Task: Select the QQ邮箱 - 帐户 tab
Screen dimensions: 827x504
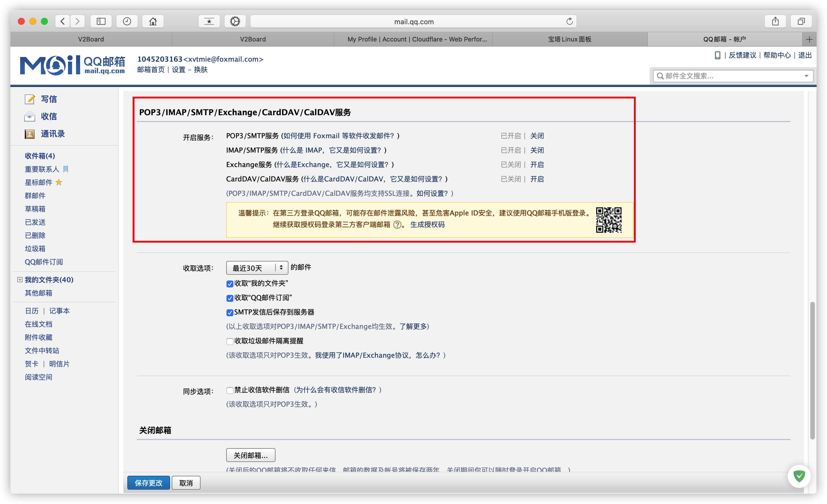Action: coord(725,39)
